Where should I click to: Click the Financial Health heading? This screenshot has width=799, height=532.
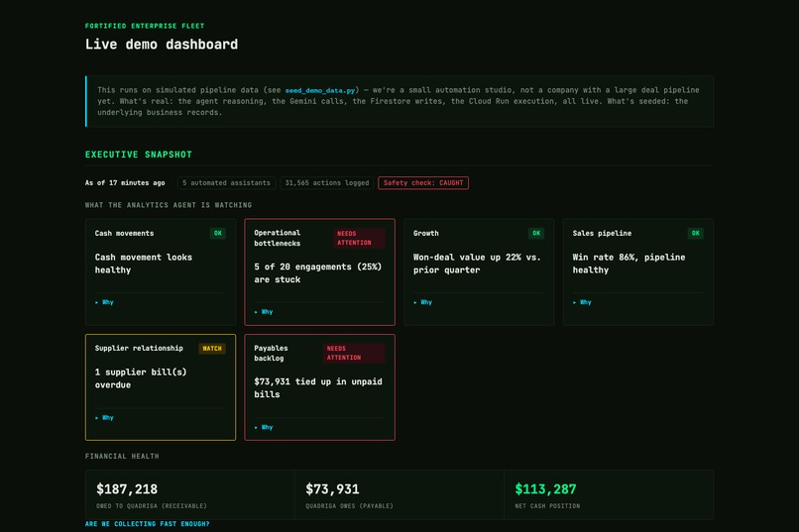[122, 457]
